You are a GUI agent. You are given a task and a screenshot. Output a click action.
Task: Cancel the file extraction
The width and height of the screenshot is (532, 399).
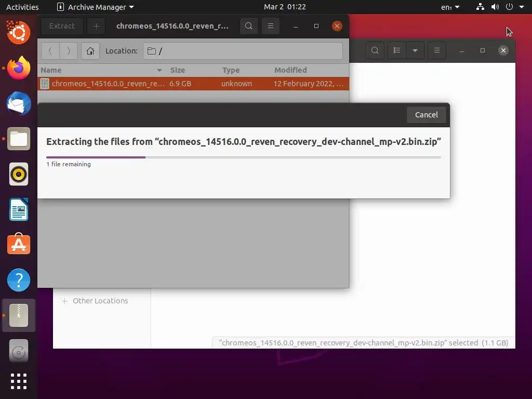[426, 115]
